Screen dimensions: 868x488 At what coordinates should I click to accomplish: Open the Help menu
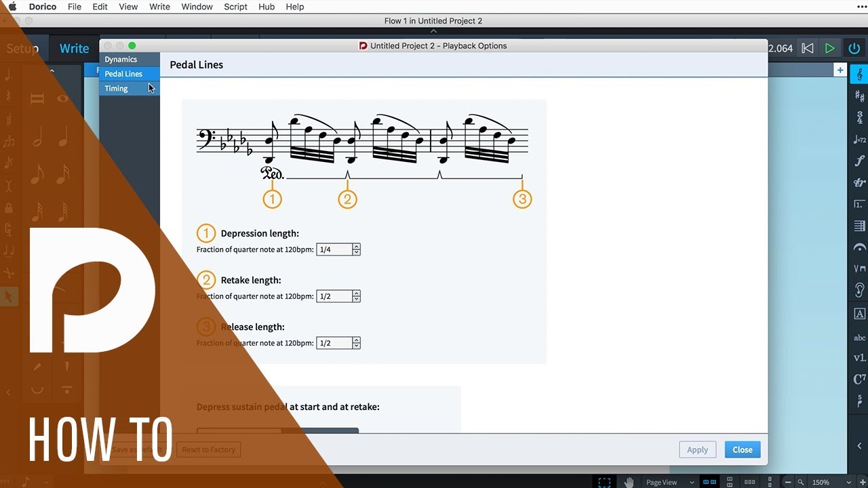point(295,7)
